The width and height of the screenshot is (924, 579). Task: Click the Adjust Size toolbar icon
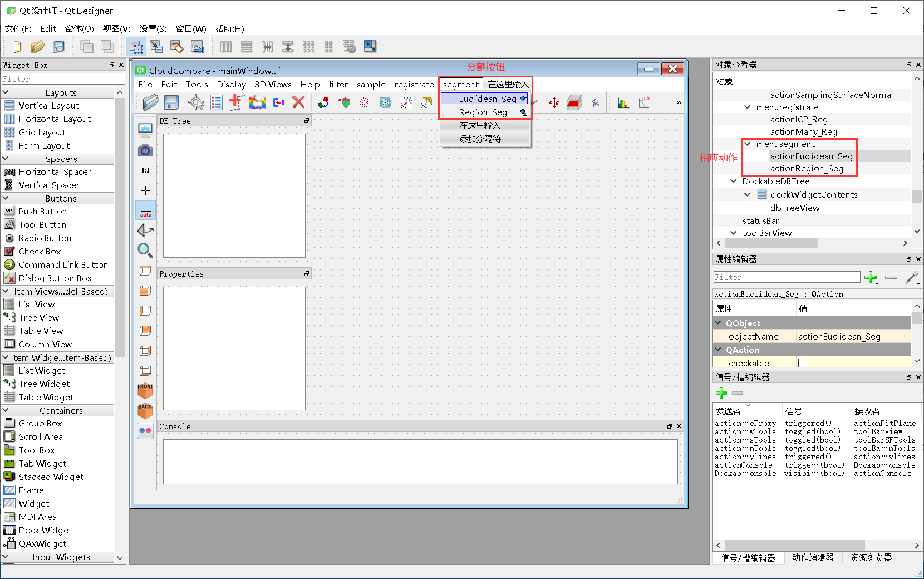pos(370,47)
